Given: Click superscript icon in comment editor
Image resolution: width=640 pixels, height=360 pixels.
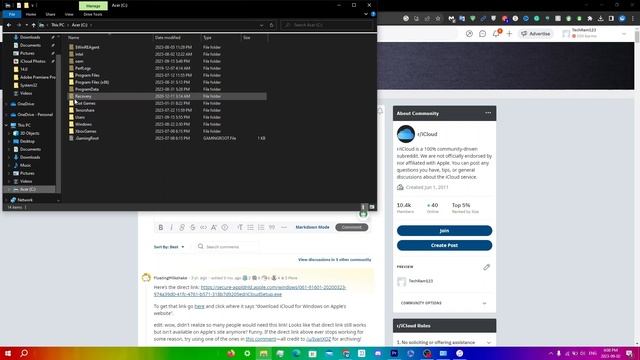Looking at the screenshot, I should 214,227.
